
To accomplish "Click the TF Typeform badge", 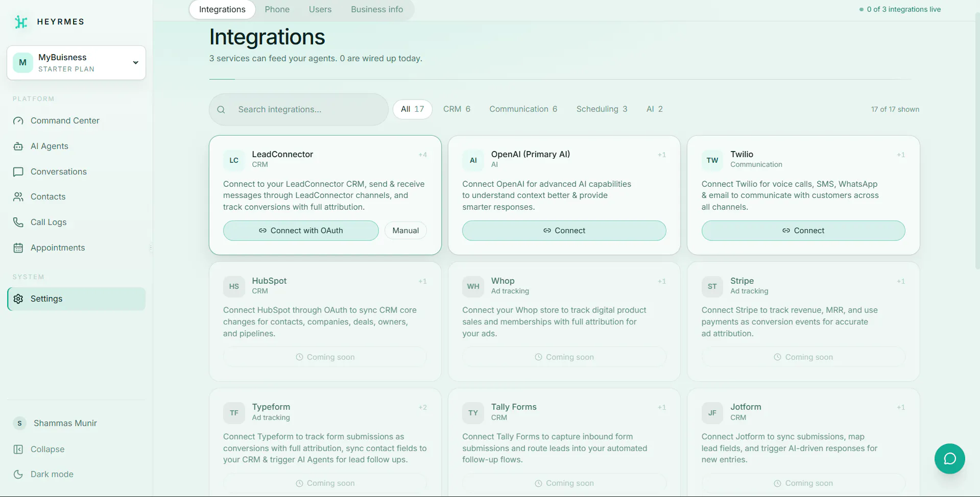I will pos(234,413).
